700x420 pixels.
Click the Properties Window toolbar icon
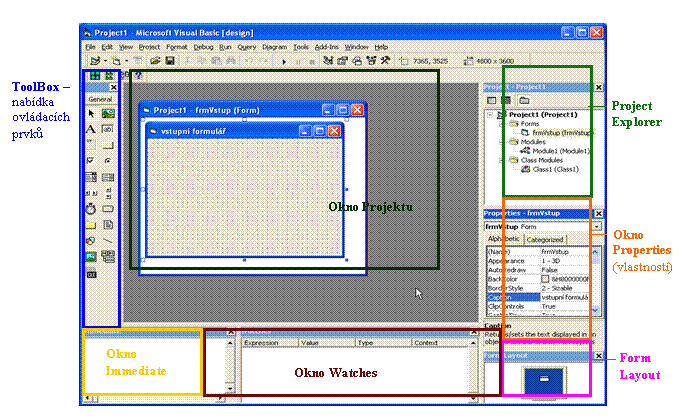coord(342,61)
